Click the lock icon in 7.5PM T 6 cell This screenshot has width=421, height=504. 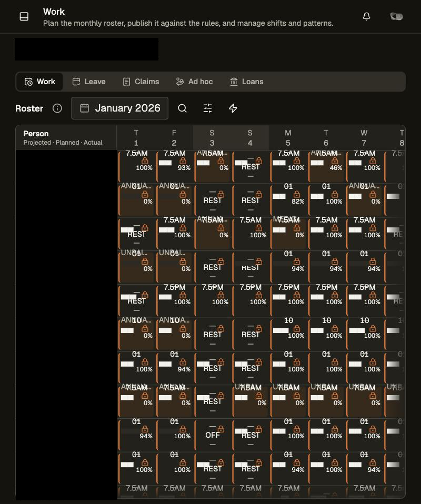tap(335, 295)
